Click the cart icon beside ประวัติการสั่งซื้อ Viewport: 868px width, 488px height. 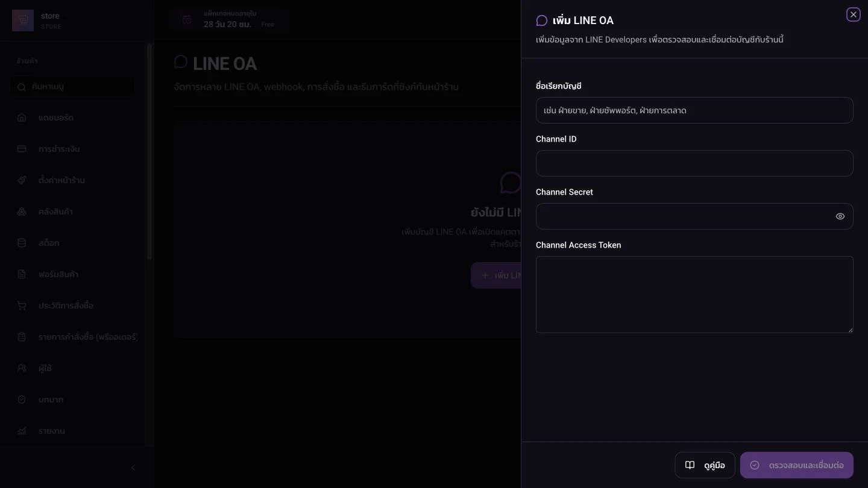[22, 305]
